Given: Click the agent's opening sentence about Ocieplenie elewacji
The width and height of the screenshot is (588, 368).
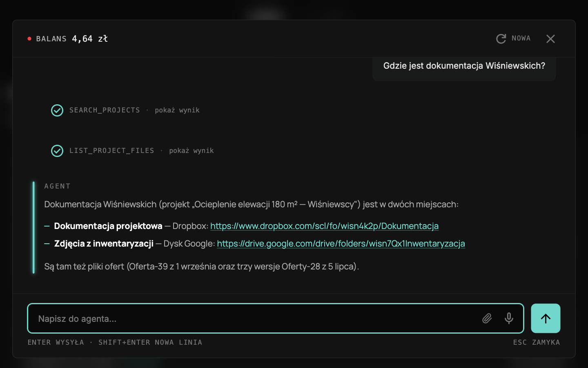Looking at the screenshot, I should click(252, 204).
